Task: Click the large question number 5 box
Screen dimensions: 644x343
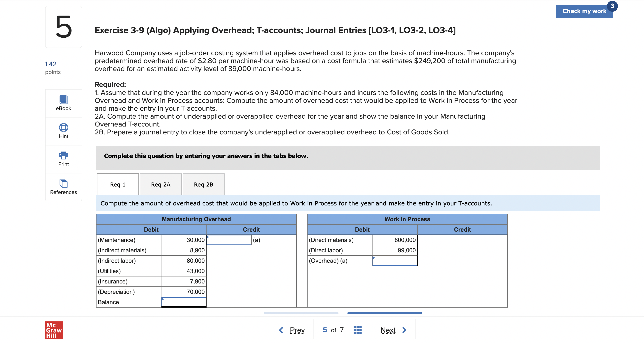Action: 64,27
